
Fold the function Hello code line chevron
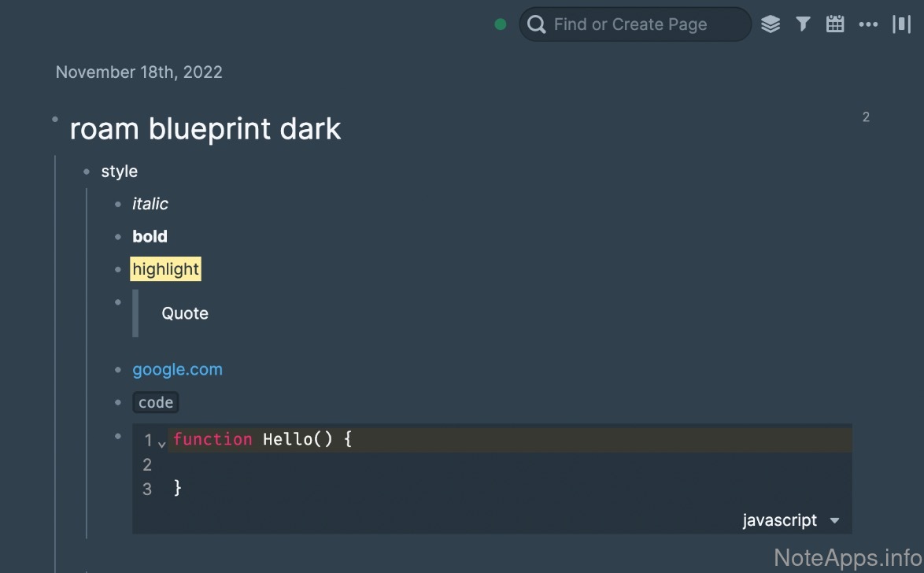pos(161,444)
